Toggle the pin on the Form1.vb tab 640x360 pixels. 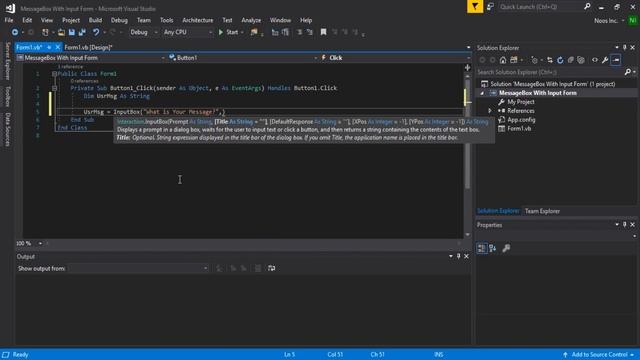coord(49,47)
